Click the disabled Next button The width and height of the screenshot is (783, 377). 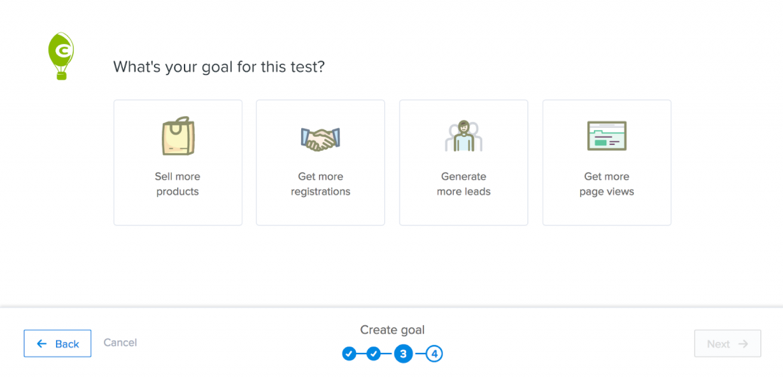(x=728, y=344)
